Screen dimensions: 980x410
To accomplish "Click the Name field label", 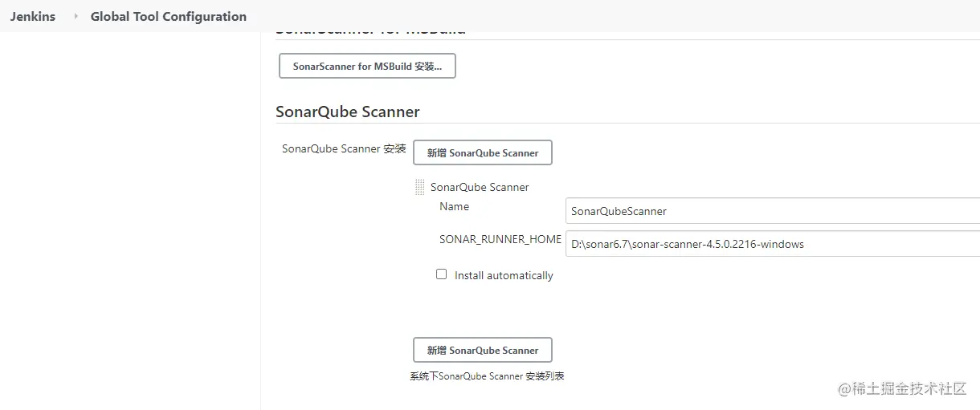I will [454, 206].
